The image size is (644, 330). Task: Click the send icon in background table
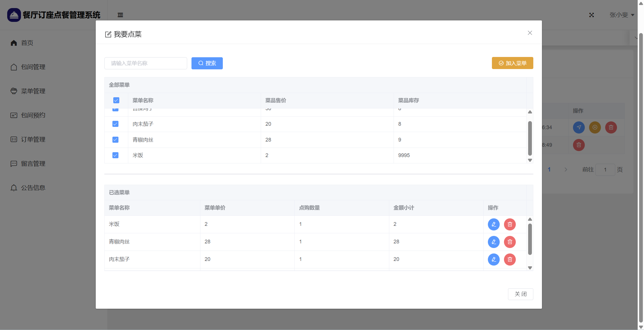[x=579, y=127]
